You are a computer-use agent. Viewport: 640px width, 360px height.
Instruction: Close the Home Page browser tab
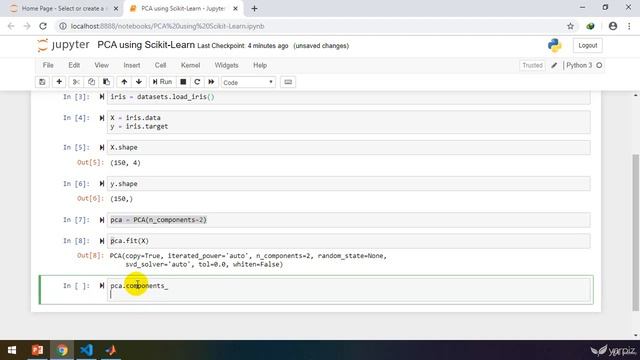[116, 9]
